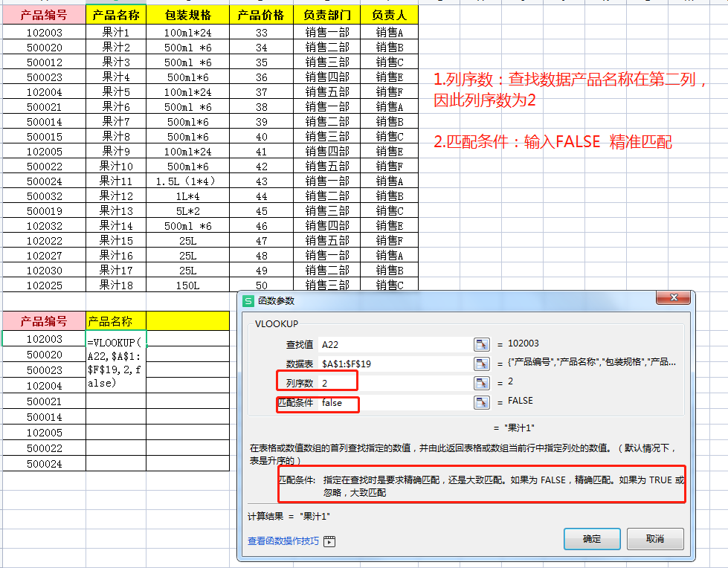Viewport: 728px width, 568px height.
Task: Click range picker icon for 匹配条件 field
Action: 482,402
